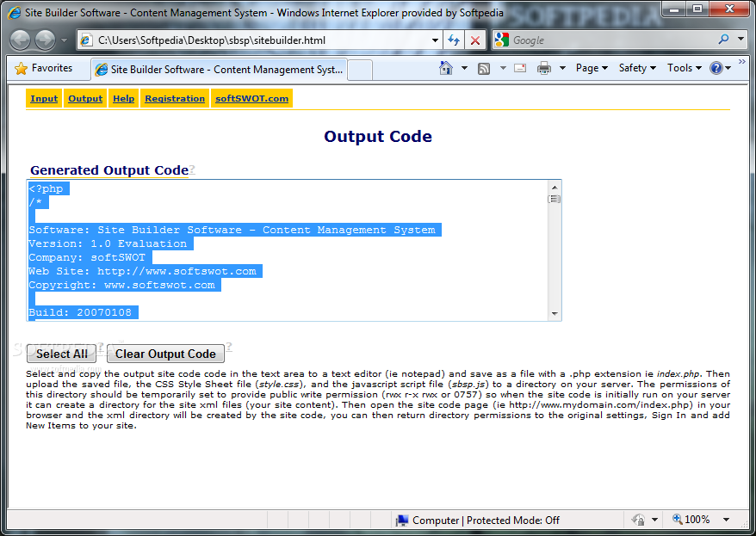Click the Computer zone icon in status bar
The image size is (756, 536).
(402, 521)
